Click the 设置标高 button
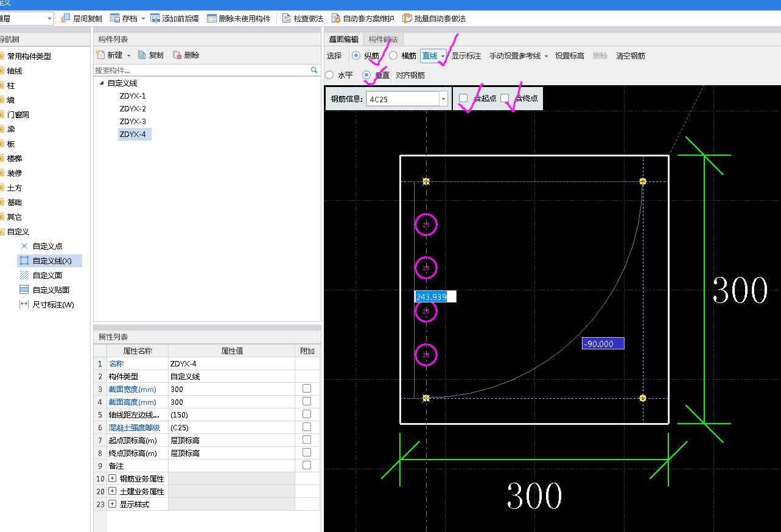The width and height of the screenshot is (781, 532). [570, 55]
